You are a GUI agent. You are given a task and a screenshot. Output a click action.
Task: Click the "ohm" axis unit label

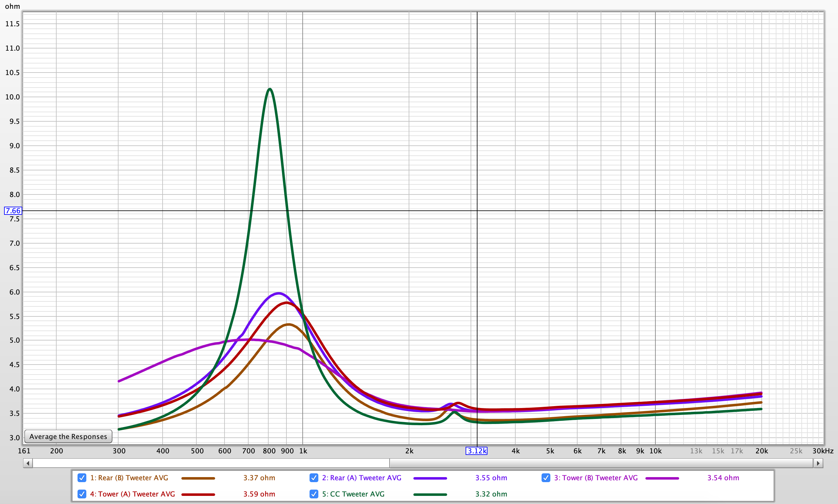[13, 7]
